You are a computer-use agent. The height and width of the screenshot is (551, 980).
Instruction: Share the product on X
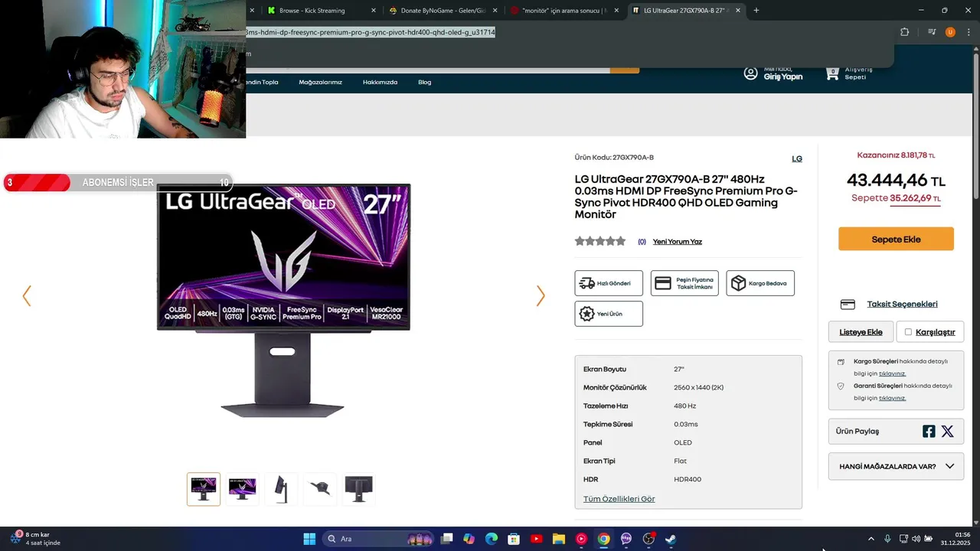pyautogui.click(x=947, y=431)
